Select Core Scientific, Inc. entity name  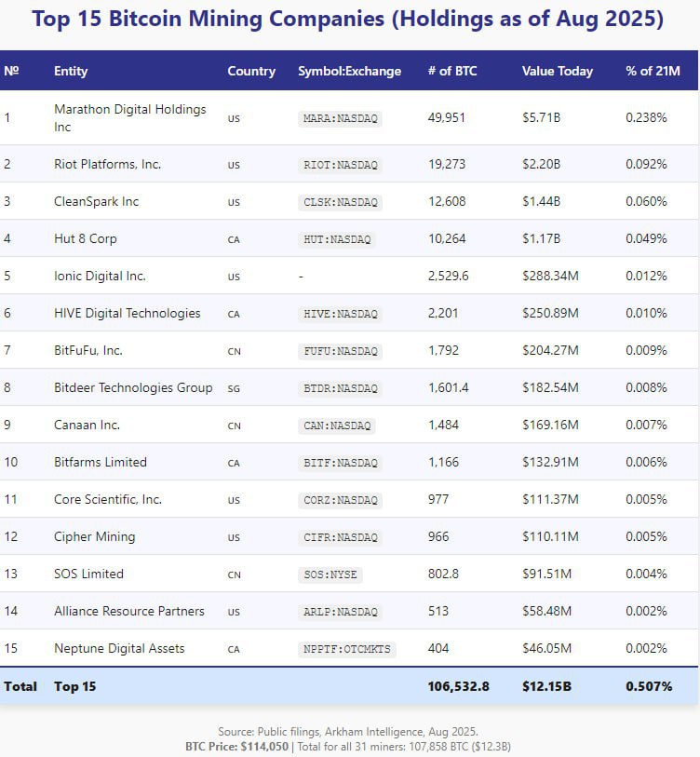tap(108, 499)
